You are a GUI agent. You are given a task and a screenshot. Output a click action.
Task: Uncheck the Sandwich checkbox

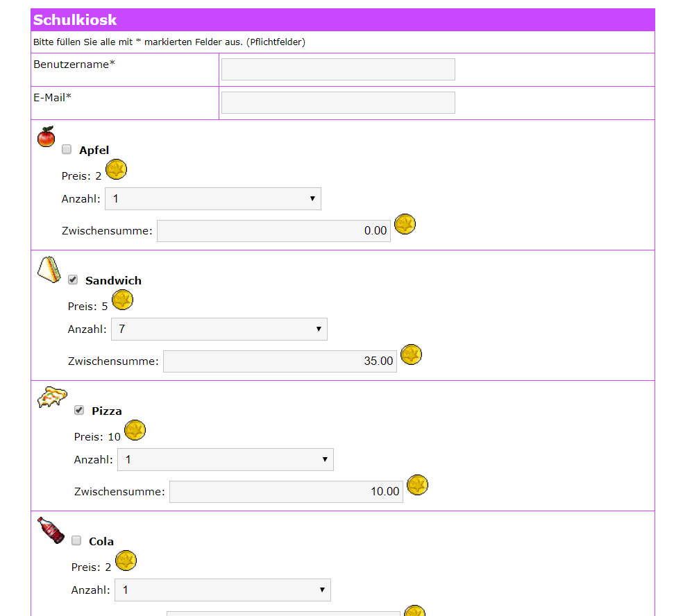73,280
